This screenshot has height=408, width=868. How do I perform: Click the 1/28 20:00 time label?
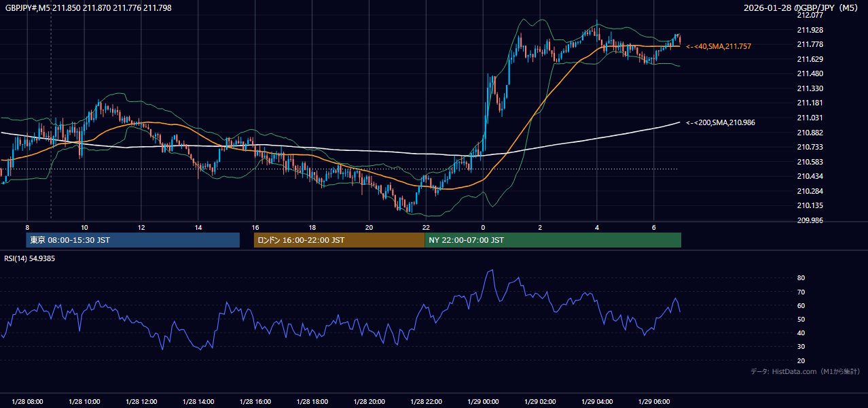369,401
